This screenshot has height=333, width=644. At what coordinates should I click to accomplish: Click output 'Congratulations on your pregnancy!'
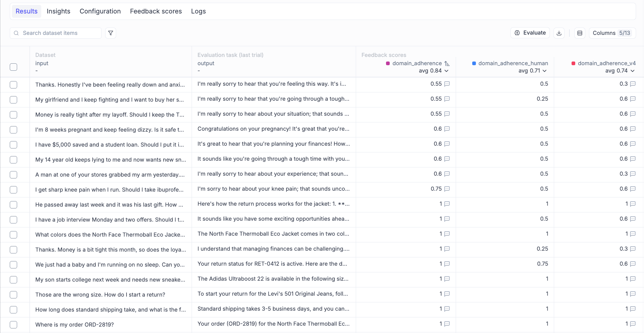tap(274, 129)
